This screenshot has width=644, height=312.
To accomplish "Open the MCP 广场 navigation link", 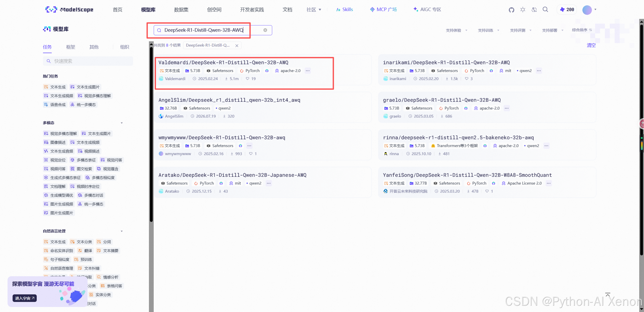I will click(x=383, y=10).
